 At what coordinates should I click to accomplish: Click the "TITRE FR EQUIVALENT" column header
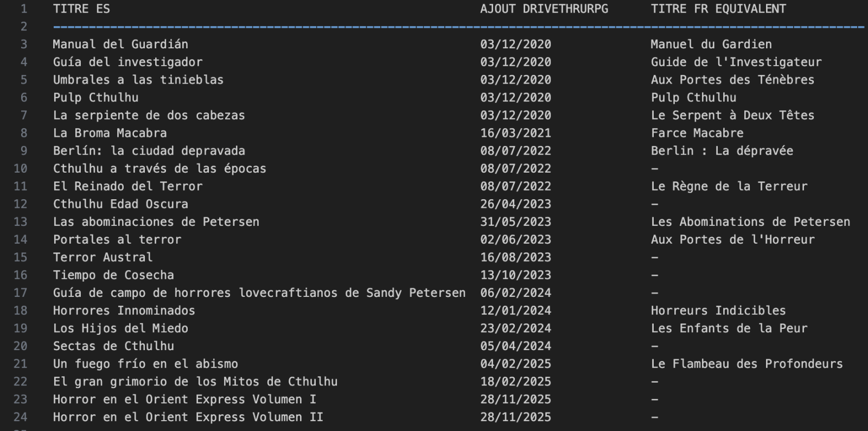(x=718, y=9)
